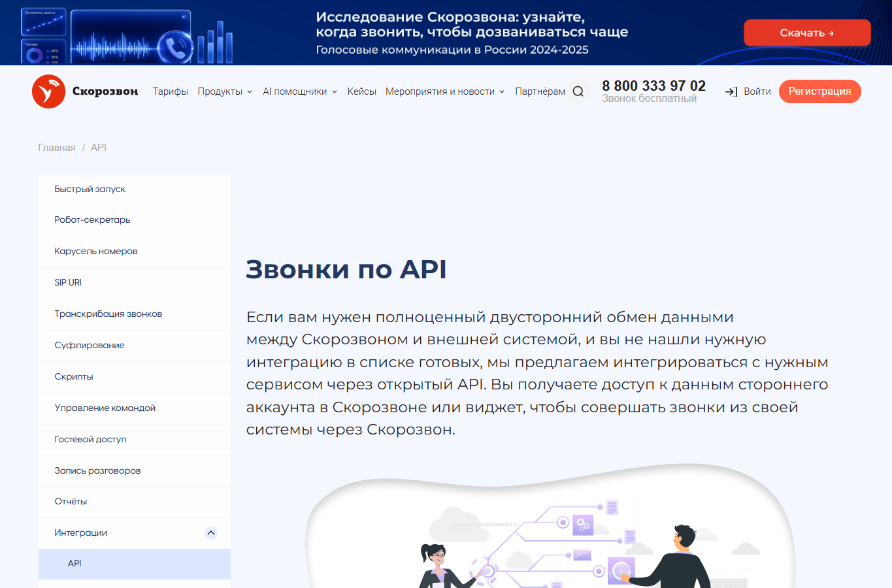This screenshot has width=892, height=588.
Task: Go to Главная breadcrumb link
Action: pyautogui.click(x=57, y=148)
